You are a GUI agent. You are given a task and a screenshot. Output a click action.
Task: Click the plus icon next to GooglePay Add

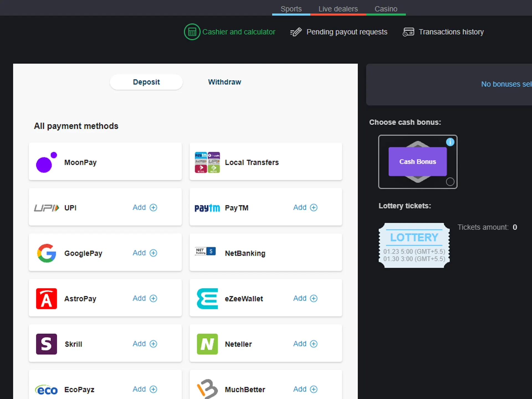point(153,253)
